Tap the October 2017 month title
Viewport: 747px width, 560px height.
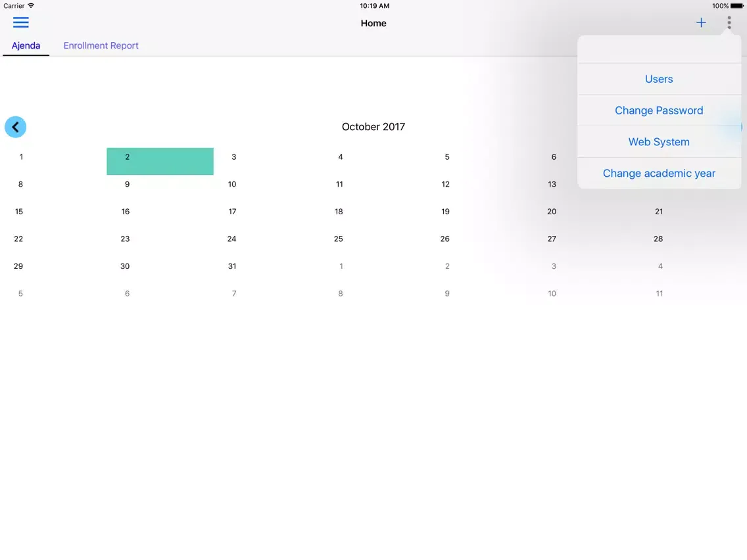pos(373,127)
